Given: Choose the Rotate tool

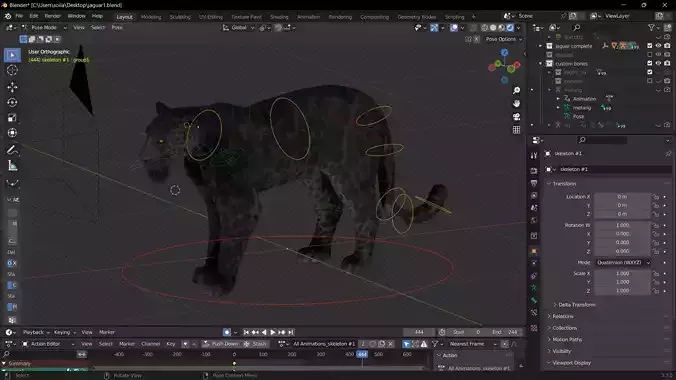Looking at the screenshot, I should coord(12,102).
